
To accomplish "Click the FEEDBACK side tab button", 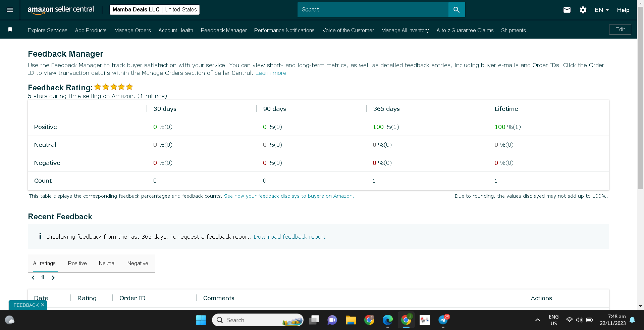I will [26, 305].
